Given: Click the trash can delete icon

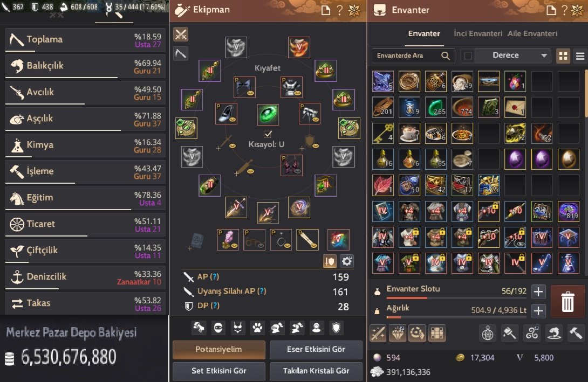Looking at the screenshot, I should click(568, 302).
